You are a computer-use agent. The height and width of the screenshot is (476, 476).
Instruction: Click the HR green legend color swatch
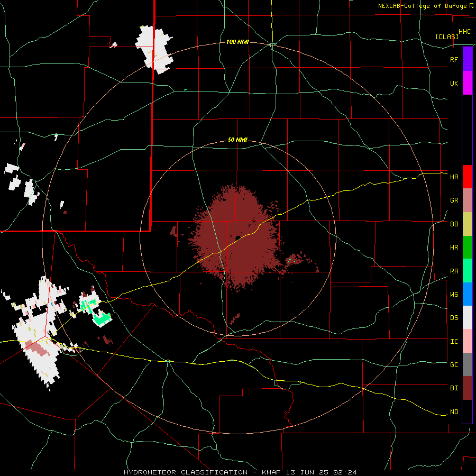(467, 248)
